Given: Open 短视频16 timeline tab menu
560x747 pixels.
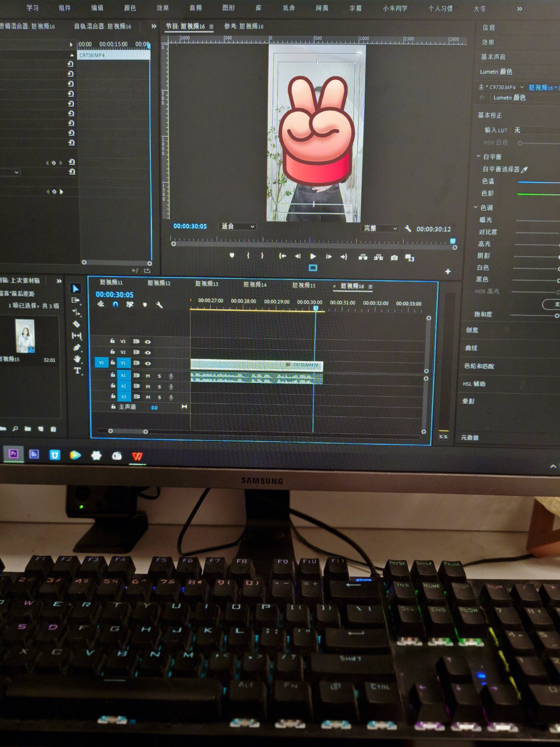Looking at the screenshot, I should [x=370, y=286].
